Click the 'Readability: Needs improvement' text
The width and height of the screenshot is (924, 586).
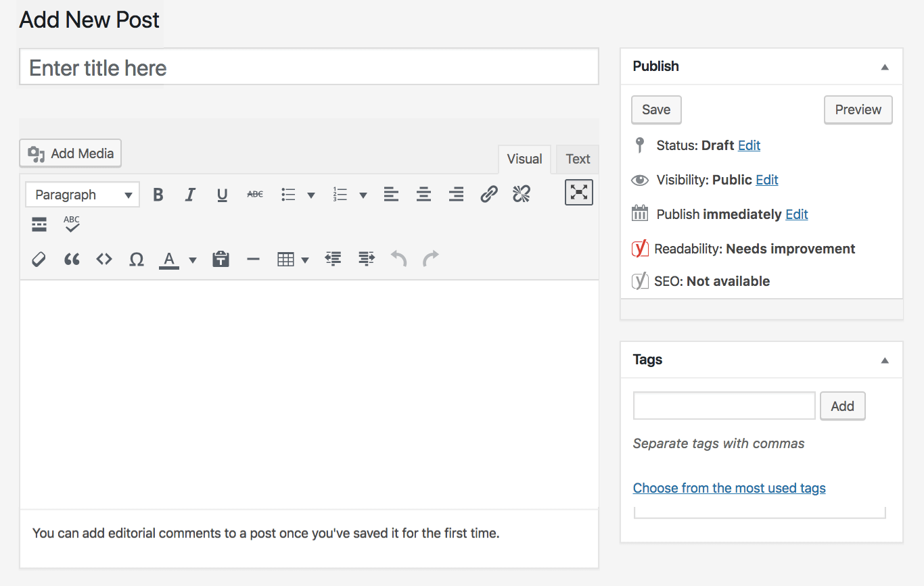click(x=755, y=249)
